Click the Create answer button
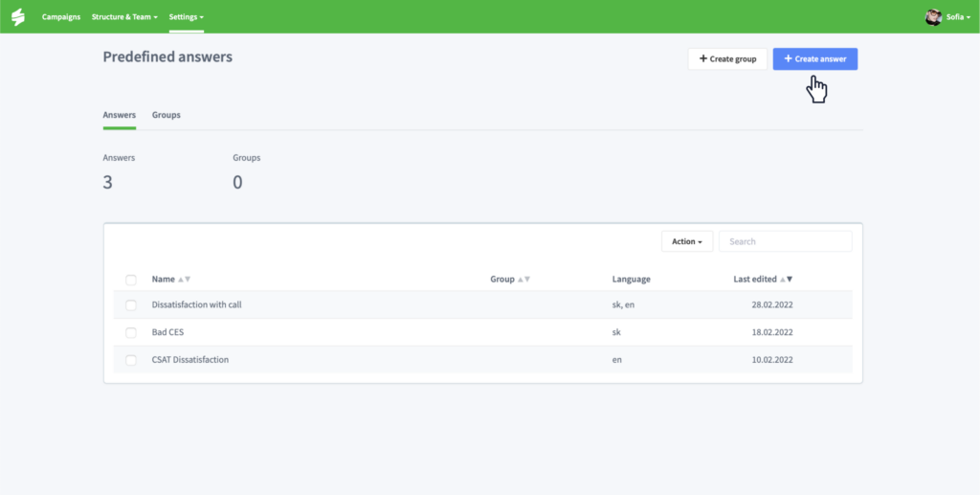Screen dimensions: 980x495 [815, 58]
